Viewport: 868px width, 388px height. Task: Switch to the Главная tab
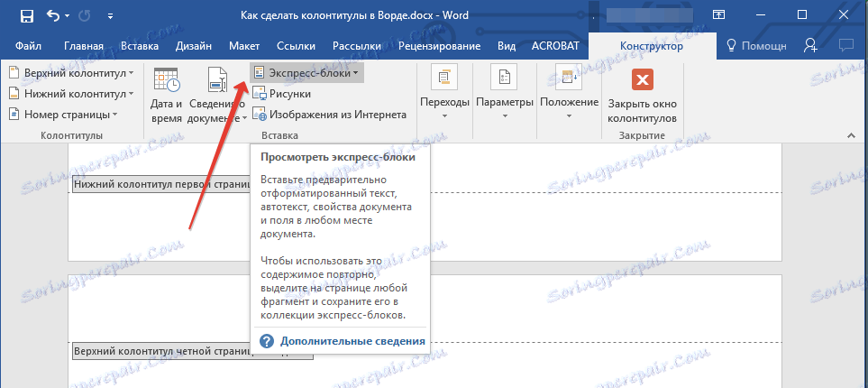click(x=84, y=46)
